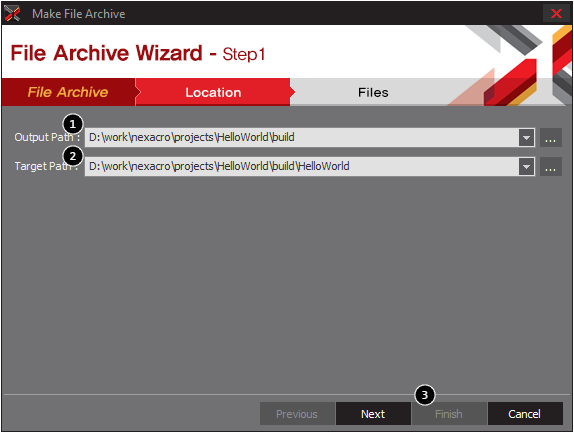
Task: Click the File Archive Wizard Step1 heading
Action: [138, 53]
